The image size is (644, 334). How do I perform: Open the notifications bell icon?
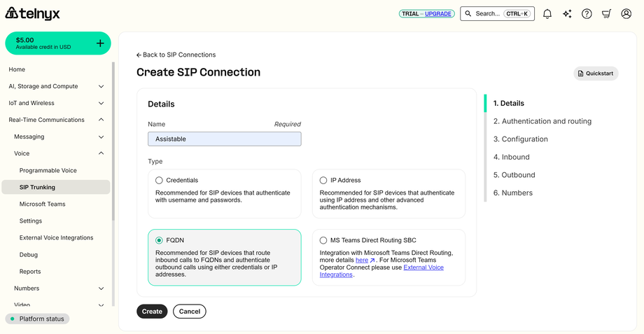tap(547, 14)
